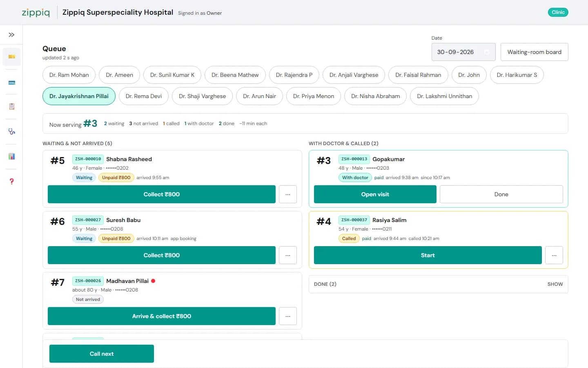View Dr. Rema Devi queue
The image size is (588, 368).
tap(144, 96)
